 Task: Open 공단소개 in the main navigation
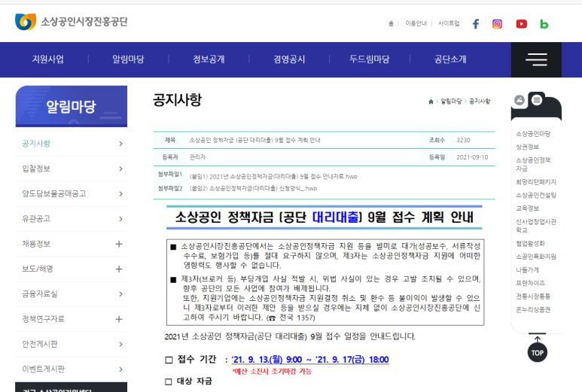pyautogui.click(x=450, y=59)
